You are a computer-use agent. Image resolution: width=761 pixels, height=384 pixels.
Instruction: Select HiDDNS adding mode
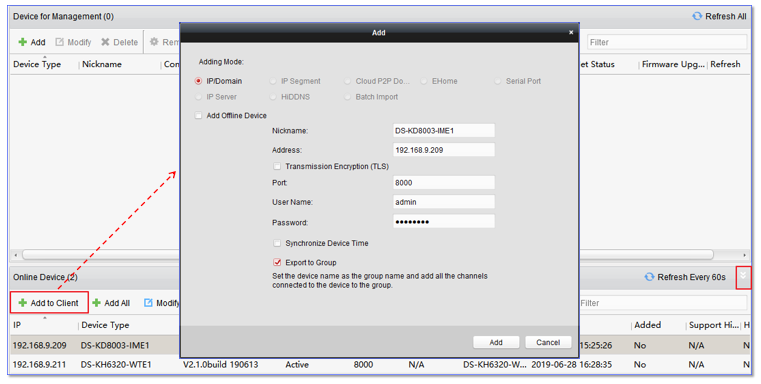click(273, 97)
